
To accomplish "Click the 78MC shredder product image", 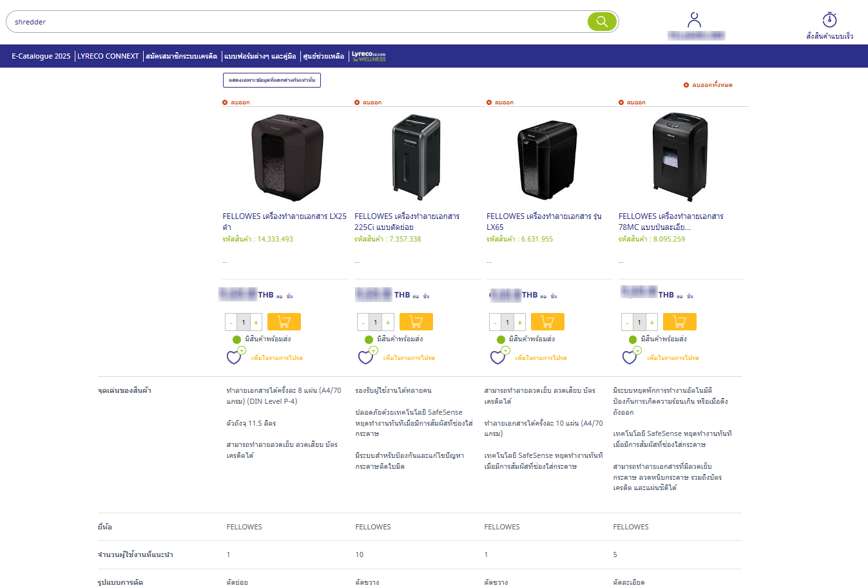I will click(x=680, y=156).
